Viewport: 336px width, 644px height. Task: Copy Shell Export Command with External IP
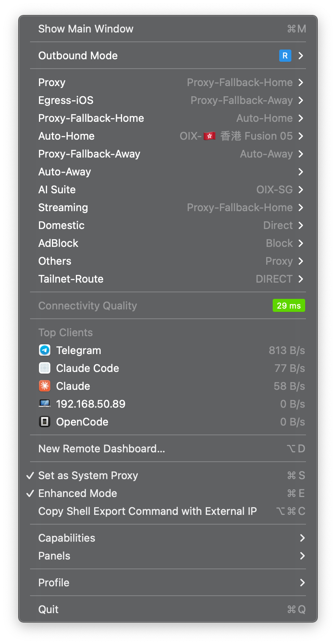click(168, 511)
